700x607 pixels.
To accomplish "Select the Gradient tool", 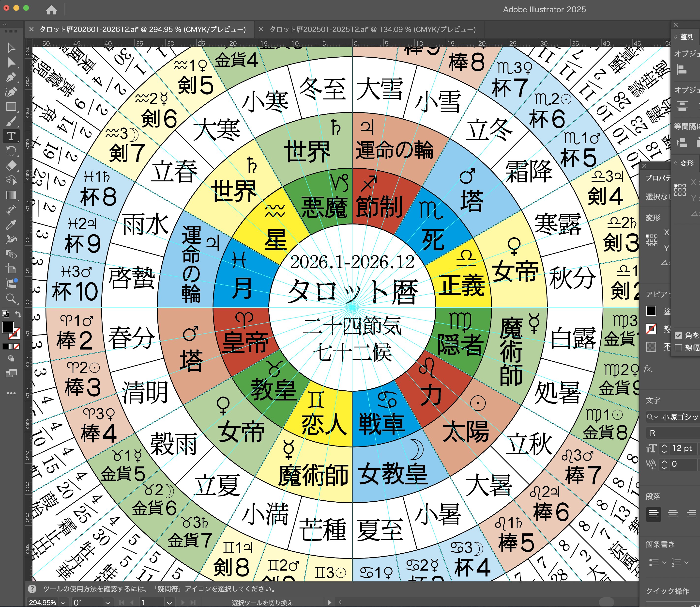I will coord(11,195).
